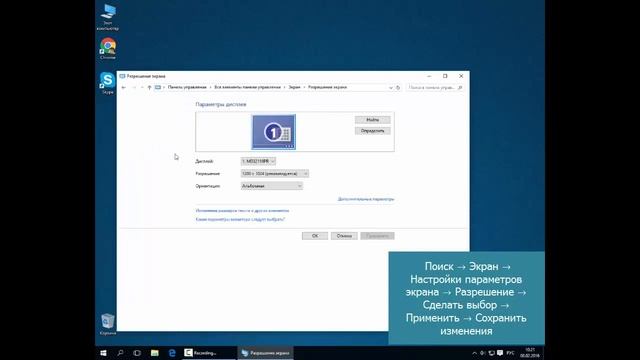
Task: Refresh the control panel address bar
Action: click(398, 87)
